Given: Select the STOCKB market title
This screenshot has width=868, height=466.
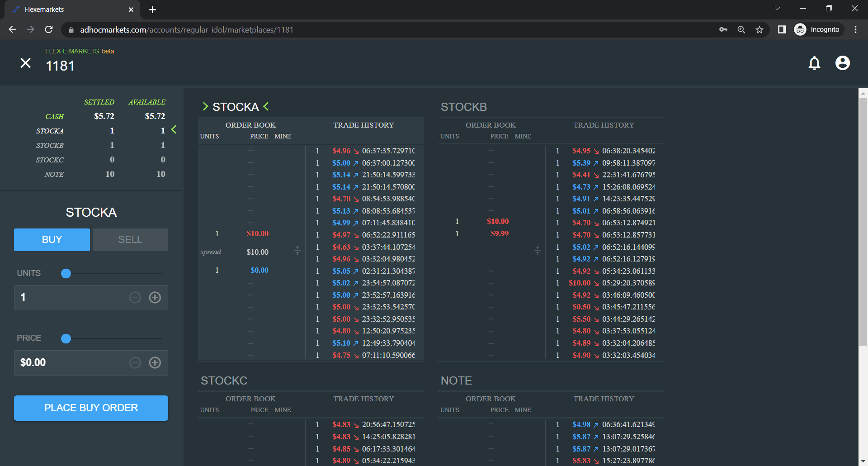Looking at the screenshot, I should click(x=464, y=107).
